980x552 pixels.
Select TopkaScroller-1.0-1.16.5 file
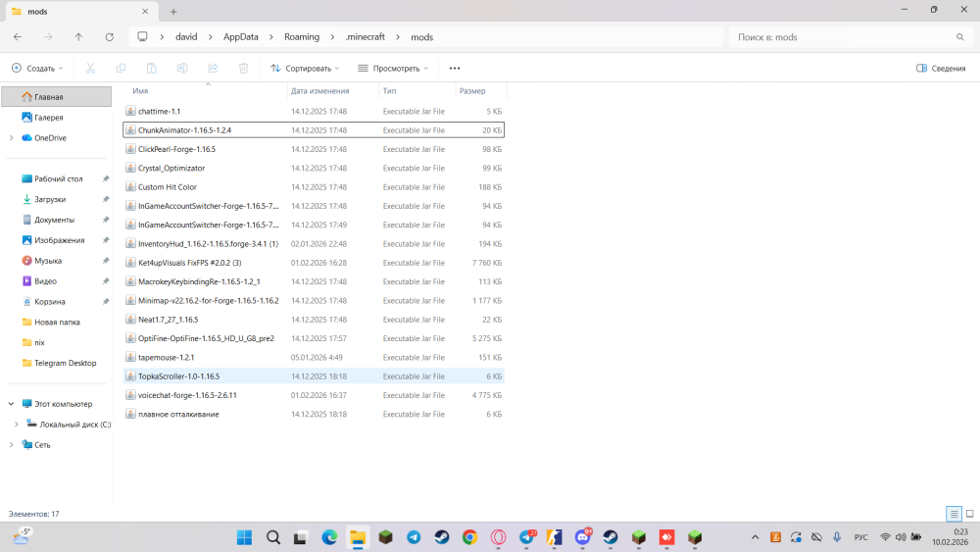(x=314, y=376)
